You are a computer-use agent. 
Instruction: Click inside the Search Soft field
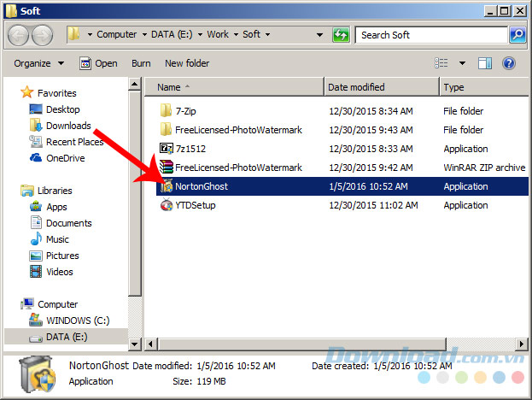431,35
